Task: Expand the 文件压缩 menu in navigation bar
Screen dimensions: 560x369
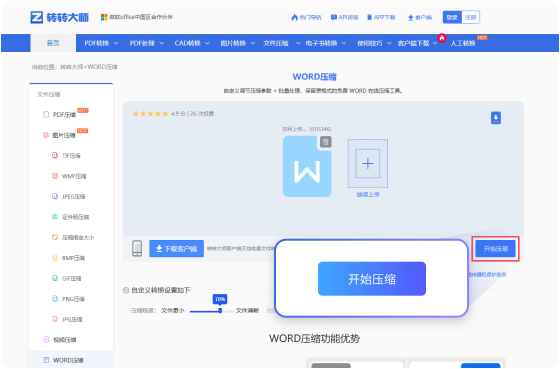Action: (x=282, y=43)
